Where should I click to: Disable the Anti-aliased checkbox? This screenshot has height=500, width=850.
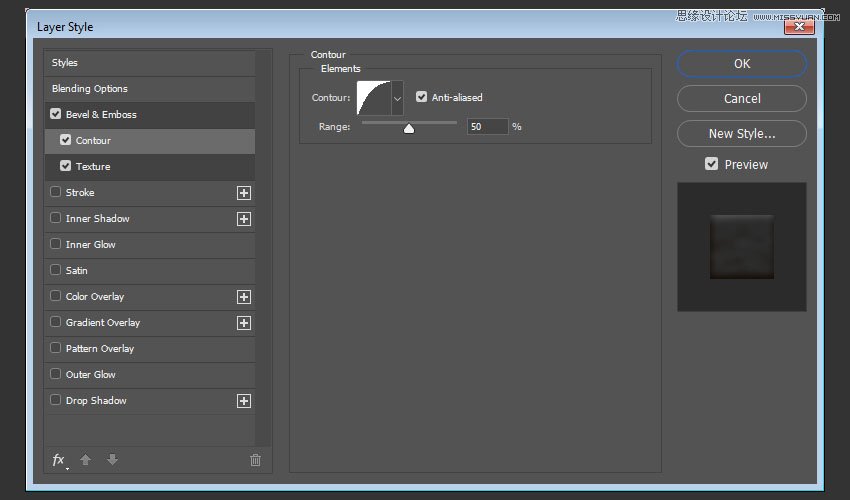(x=422, y=97)
